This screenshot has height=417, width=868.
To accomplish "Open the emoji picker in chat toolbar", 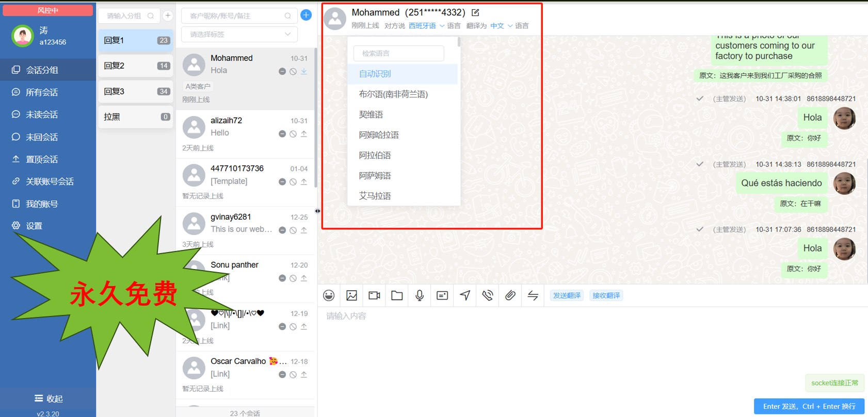I will pyautogui.click(x=329, y=295).
